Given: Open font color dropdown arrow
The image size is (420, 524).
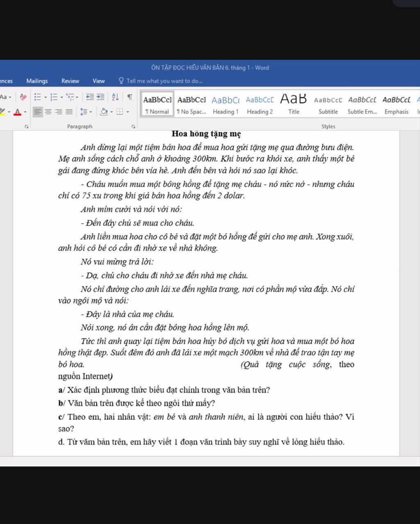Looking at the screenshot, I should 25,112.
